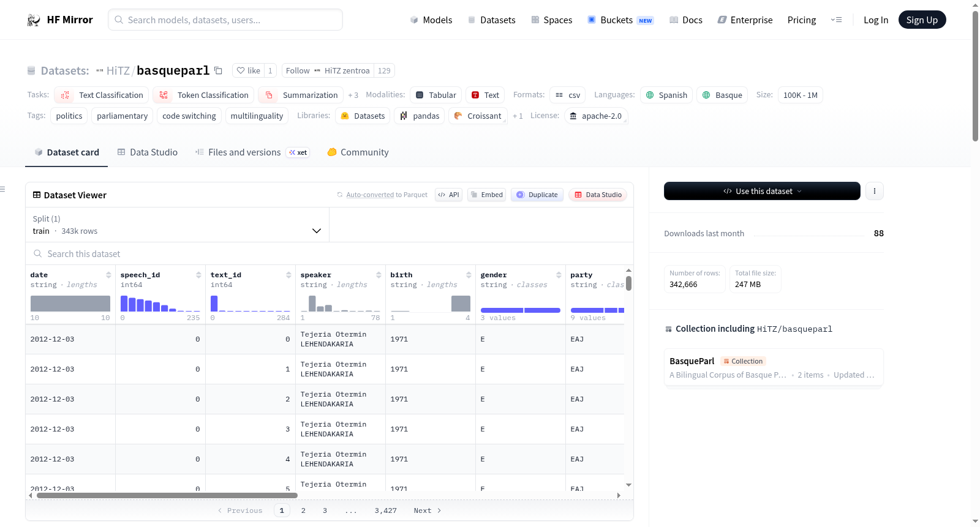Image resolution: width=980 pixels, height=527 pixels.
Task: Sort by the gender column
Action: coord(559,275)
